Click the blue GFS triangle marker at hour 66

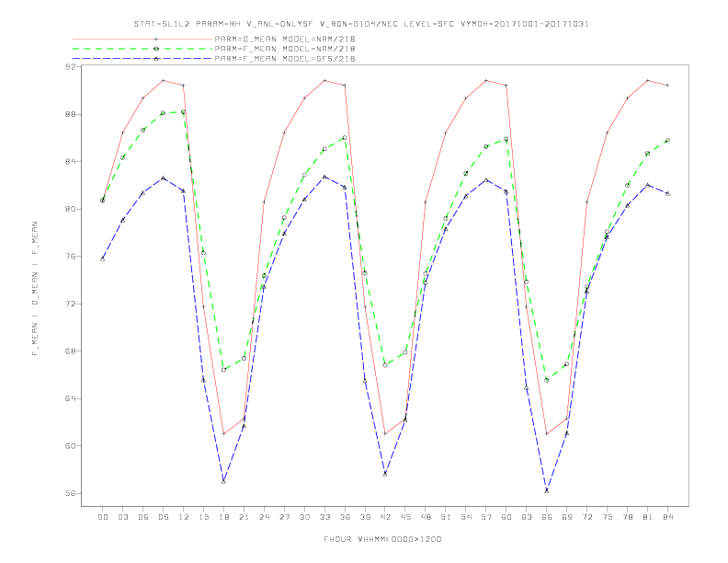coord(547,490)
